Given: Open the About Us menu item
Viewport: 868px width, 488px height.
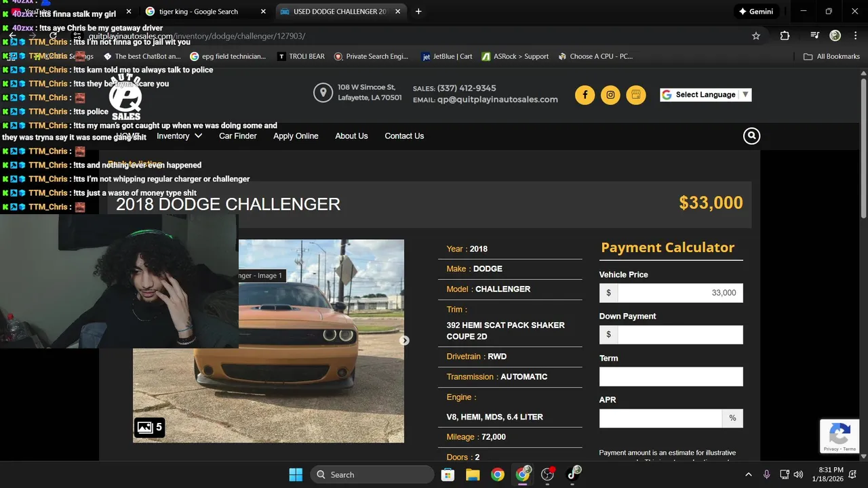Looking at the screenshot, I should (351, 136).
